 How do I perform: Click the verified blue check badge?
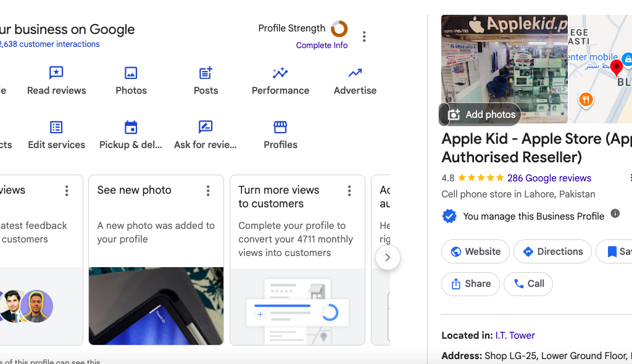tap(449, 217)
